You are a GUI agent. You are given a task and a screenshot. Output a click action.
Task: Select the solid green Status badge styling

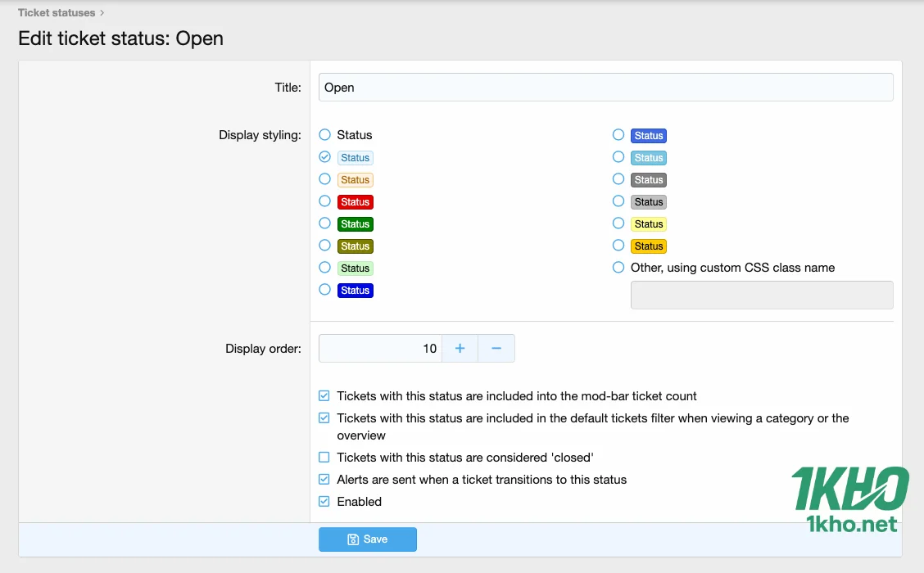coord(324,223)
